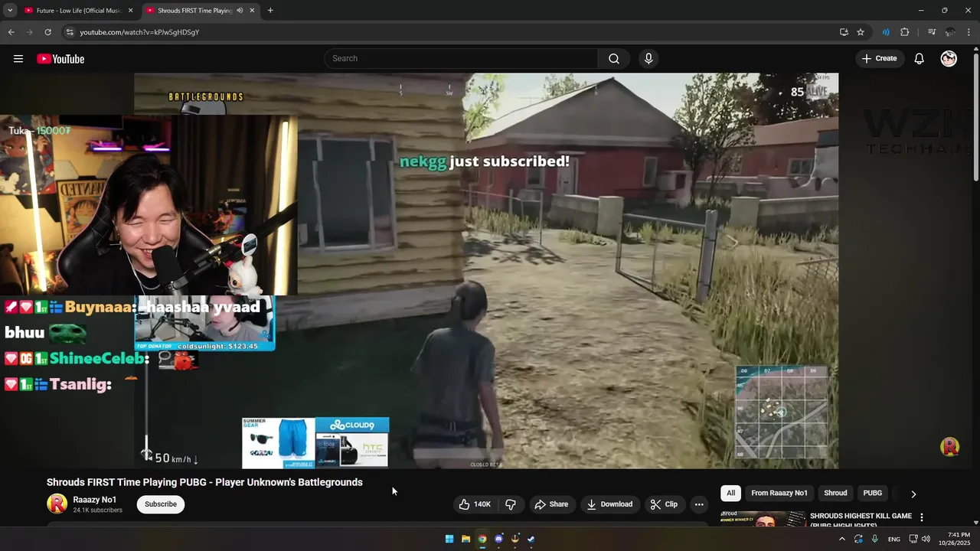Image resolution: width=980 pixels, height=551 pixels.
Task: Open the tab search dropdown arrow
Action: (x=10, y=11)
